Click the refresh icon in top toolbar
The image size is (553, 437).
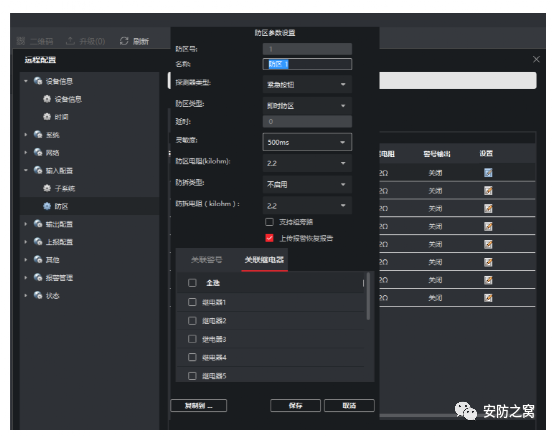coord(124,41)
